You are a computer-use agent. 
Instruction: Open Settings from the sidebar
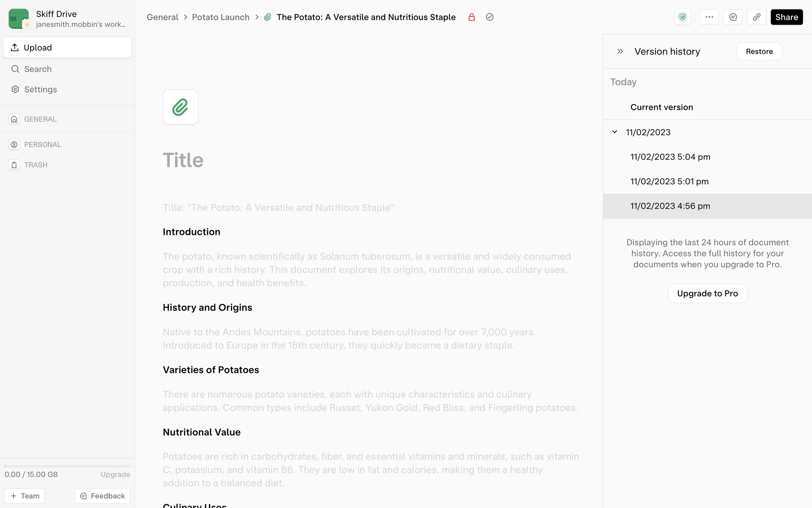click(x=40, y=89)
